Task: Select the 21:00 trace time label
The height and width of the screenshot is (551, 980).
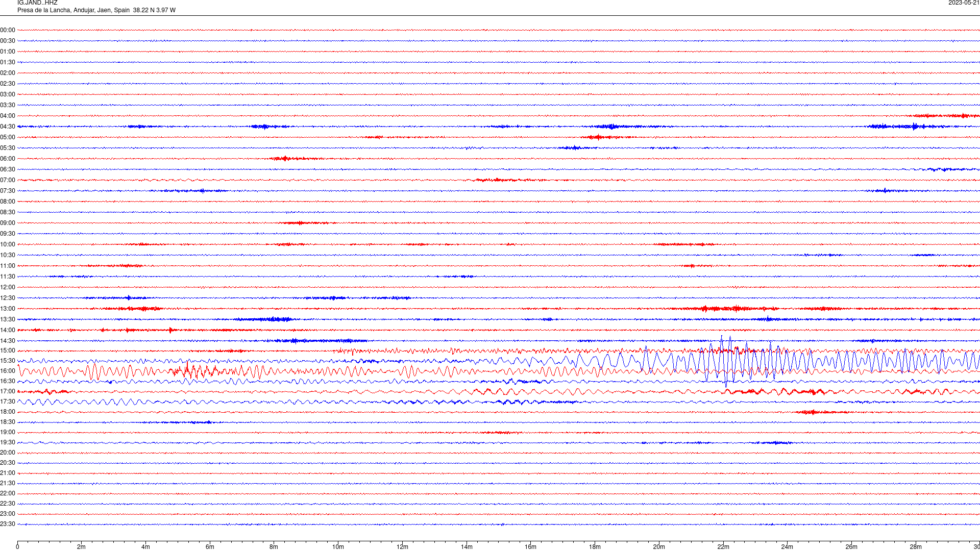Action: click(x=8, y=473)
